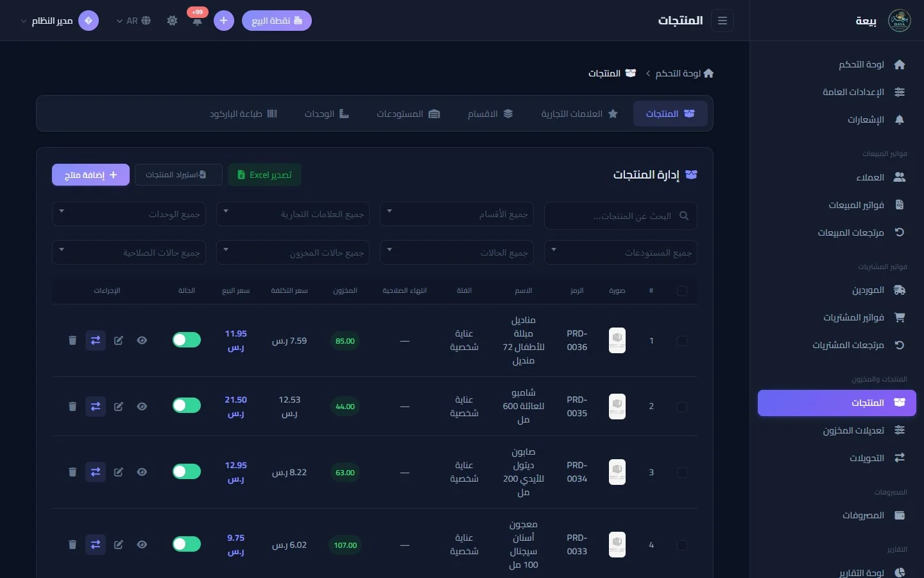The width and height of the screenshot is (924, 578).
Task: Open the settings gear in top bar
Action: (172, 21)
